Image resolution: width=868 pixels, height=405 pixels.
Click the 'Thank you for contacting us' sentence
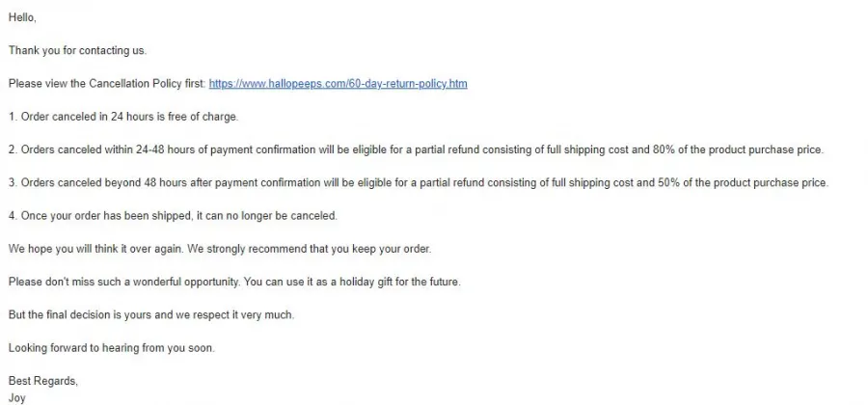click(77, 50)
